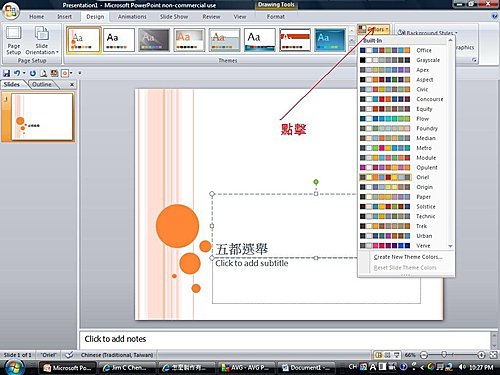
Task: Click the Save icon in quick access toolbar
Action: [x=6, y=73]
